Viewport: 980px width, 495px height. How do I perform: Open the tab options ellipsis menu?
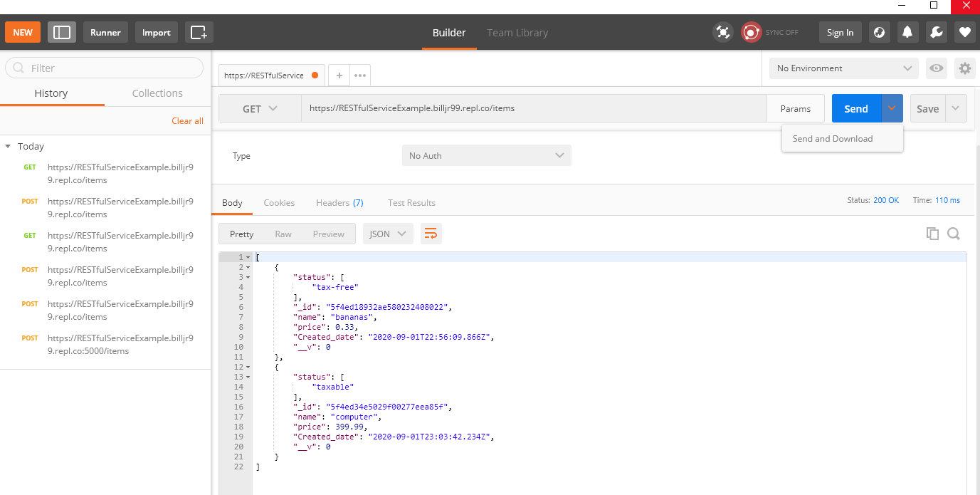point(360,75)
